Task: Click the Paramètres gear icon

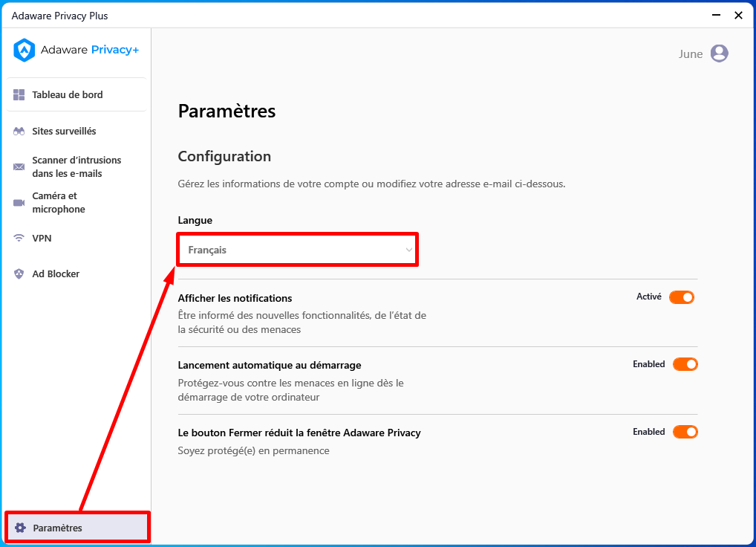Action: click(20, 528)
